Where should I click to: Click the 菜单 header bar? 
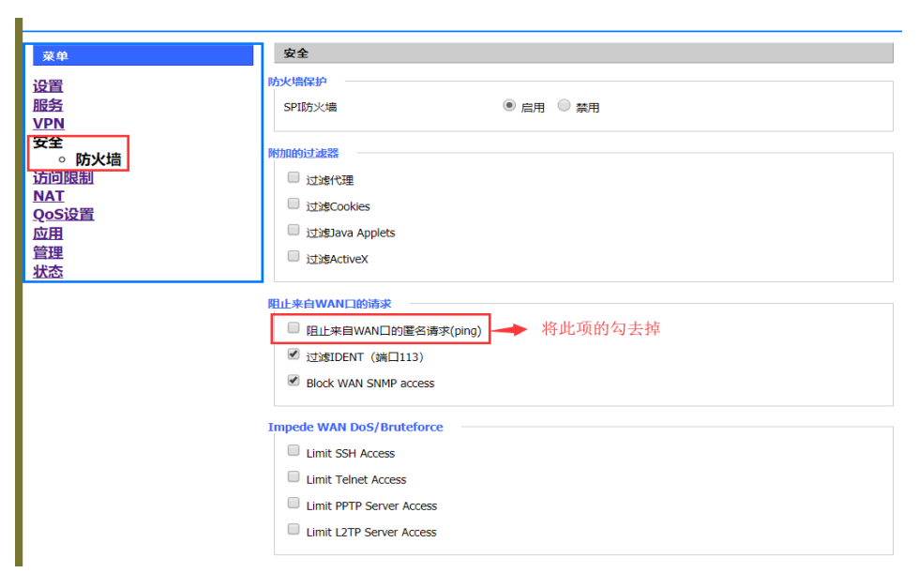click(x=143, y=55)
